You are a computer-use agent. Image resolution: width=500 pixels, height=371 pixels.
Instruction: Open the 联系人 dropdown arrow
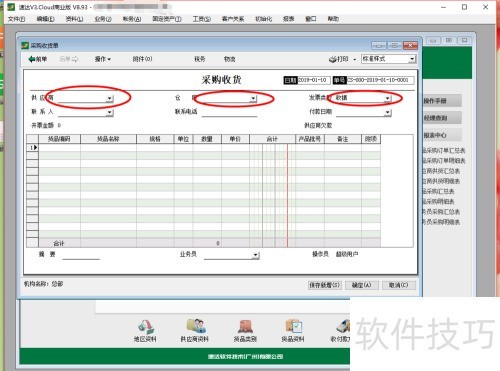tap(109, 113)
